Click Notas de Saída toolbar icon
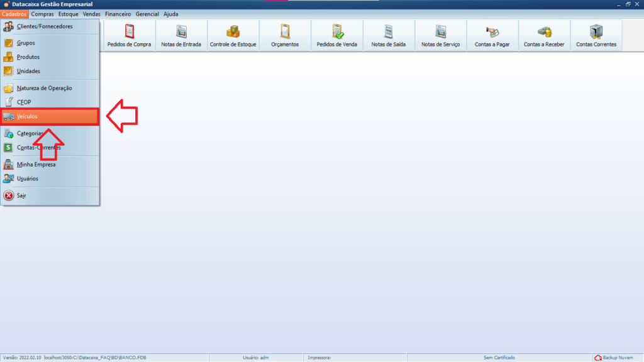This screenshot has height=362, width=644. point(389,36)
